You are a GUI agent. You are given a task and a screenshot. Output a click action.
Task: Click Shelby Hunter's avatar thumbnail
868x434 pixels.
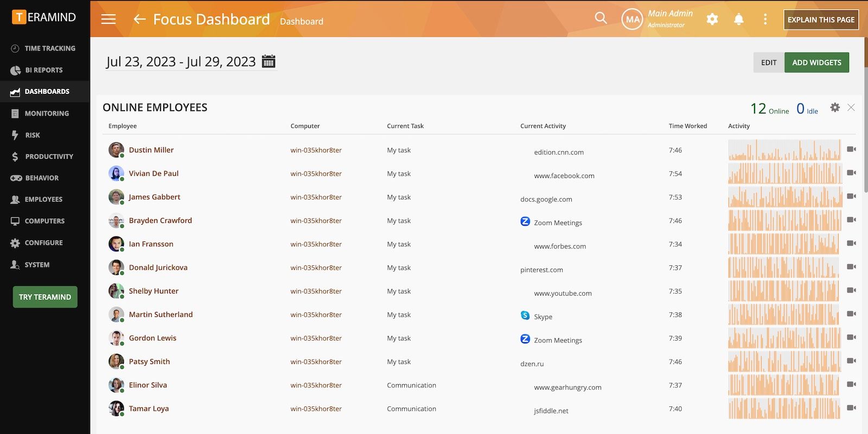(x=116, y=291)
